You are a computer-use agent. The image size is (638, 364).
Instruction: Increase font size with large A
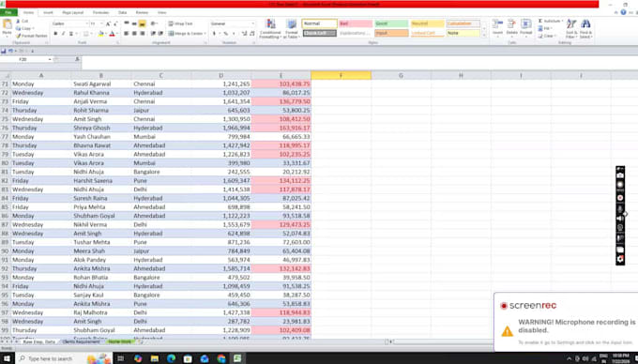click(x=108, y=24)
